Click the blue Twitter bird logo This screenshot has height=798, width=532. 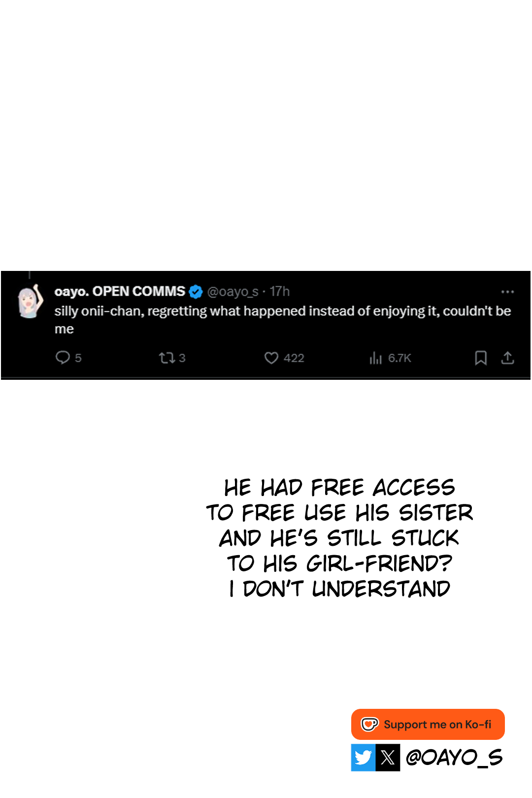pos(363,757)
